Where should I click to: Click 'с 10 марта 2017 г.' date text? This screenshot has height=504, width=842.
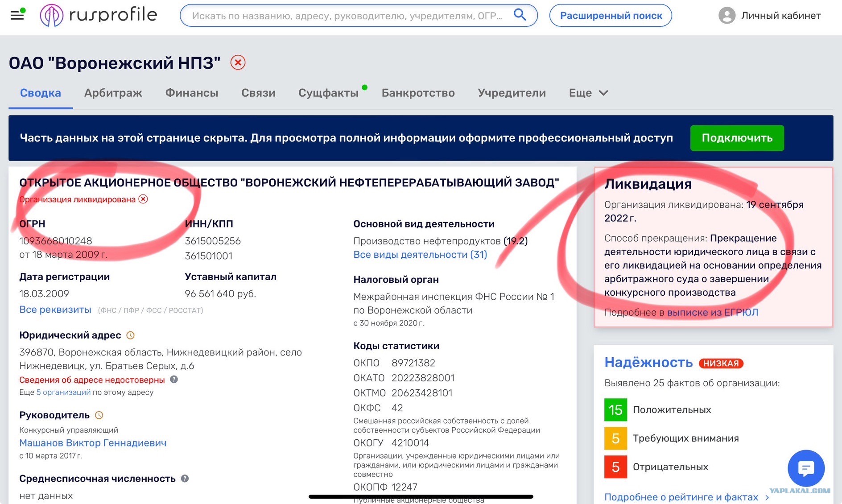pos(50,456)
